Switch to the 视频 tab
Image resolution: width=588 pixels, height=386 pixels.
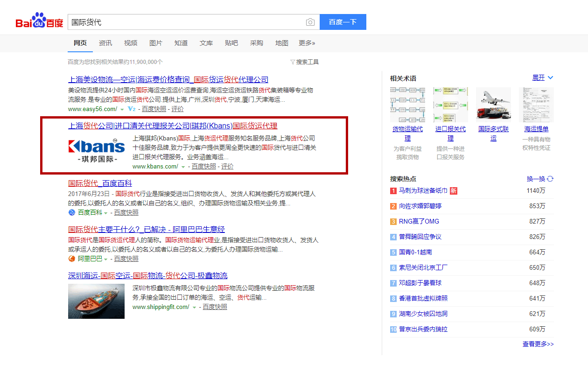pyautogui.click(x=131, y=43)
